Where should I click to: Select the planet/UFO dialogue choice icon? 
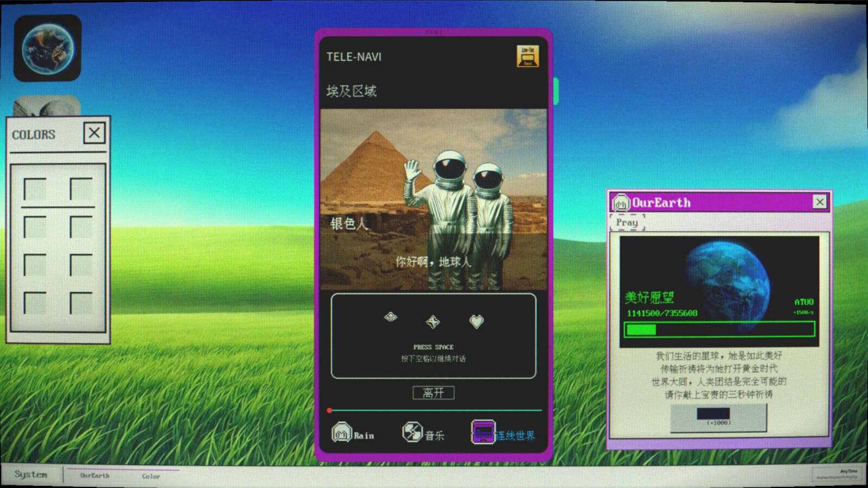tap(390, 317)
